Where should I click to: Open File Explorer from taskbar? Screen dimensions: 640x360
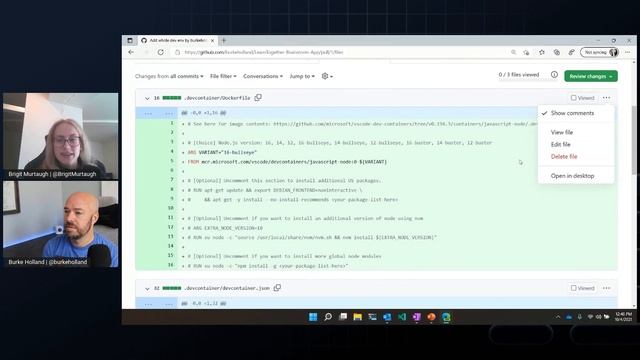(358, 317)
